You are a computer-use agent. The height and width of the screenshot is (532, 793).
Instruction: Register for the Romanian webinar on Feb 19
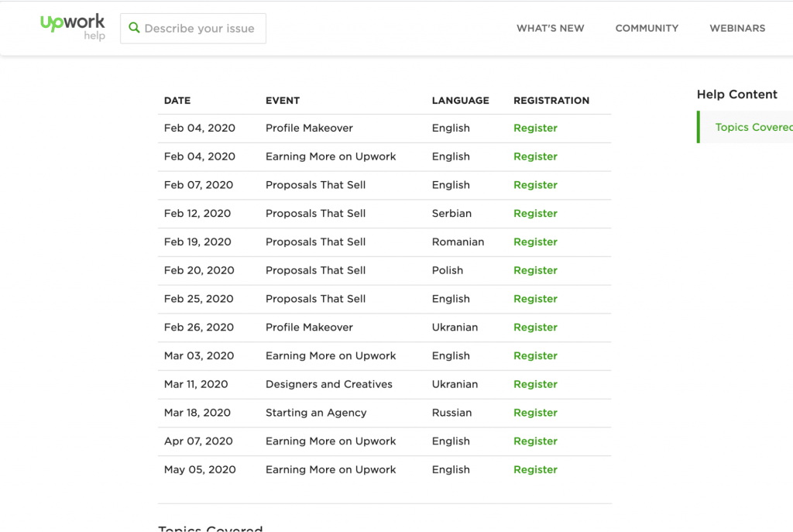[x=535, y=242]
